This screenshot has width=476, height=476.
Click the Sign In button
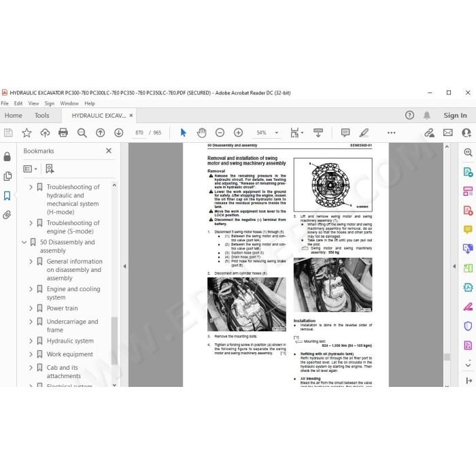pyautogui.click(x=455, y=116)
